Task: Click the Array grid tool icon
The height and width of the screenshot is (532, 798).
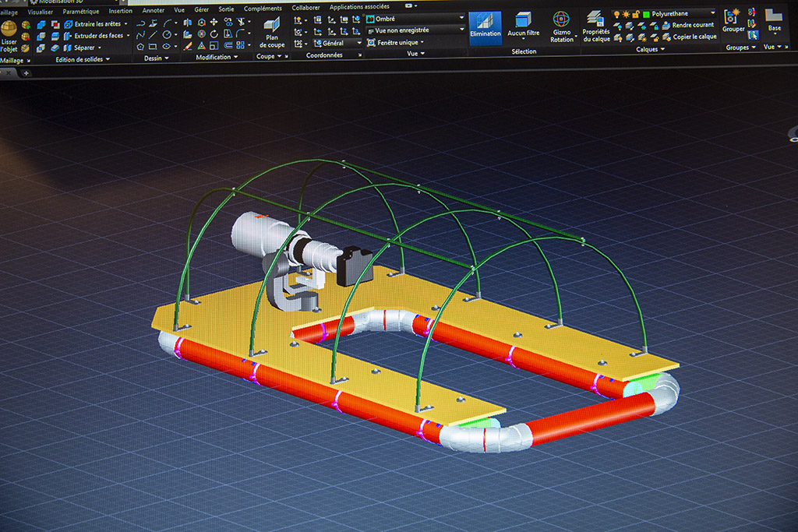Action: click(x=240, y=46)
